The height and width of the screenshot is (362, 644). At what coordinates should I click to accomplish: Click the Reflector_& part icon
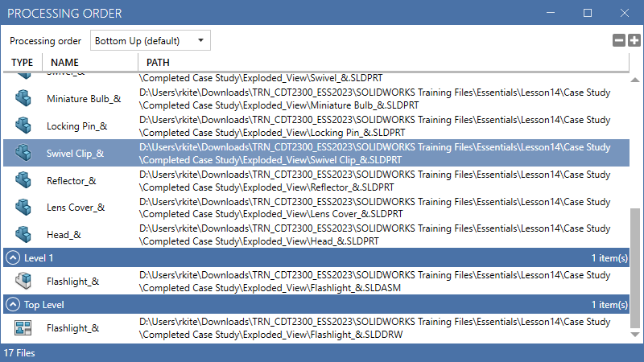[23, 180]
